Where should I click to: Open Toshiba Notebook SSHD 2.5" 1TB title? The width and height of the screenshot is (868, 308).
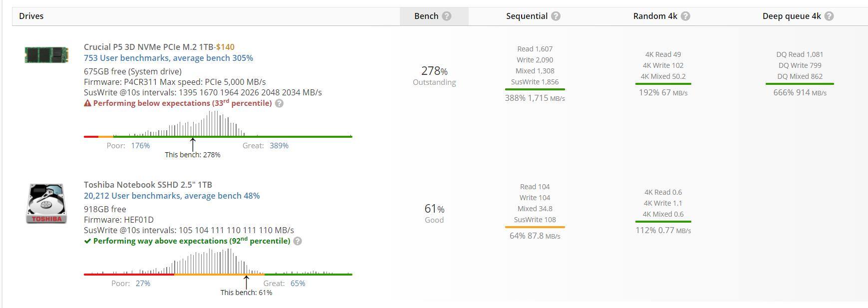click(x=148, y=185)
